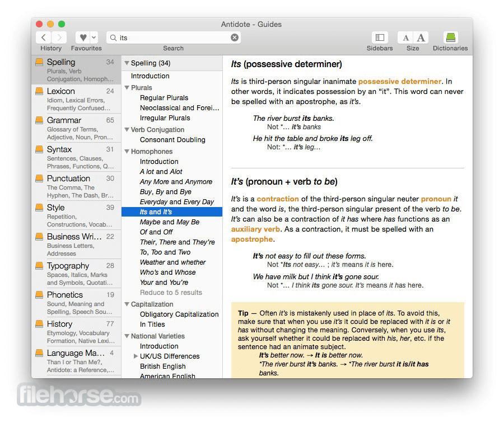Image resolution: width=504 pixels, height=423 pixels.
Task: Open Favourites dropdown arrow
Action: point(94,37)
